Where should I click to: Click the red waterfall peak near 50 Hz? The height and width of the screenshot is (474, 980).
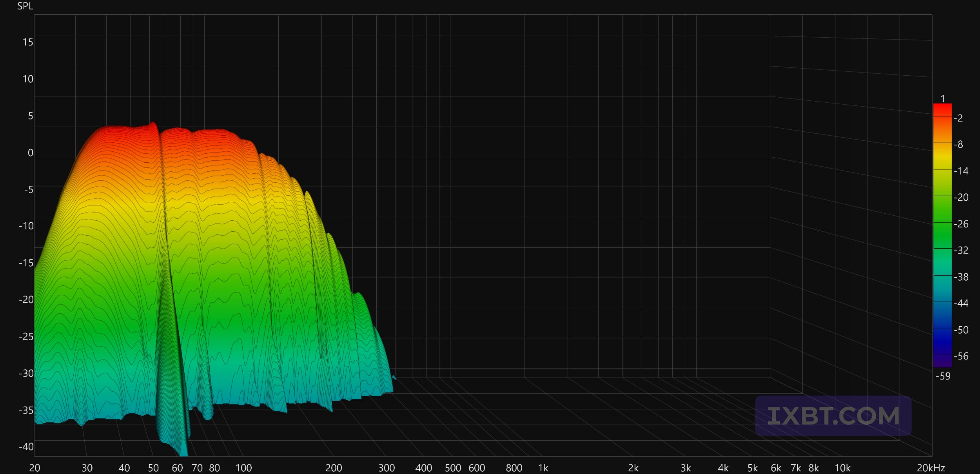pyautogui.click(x=153, y=125)
